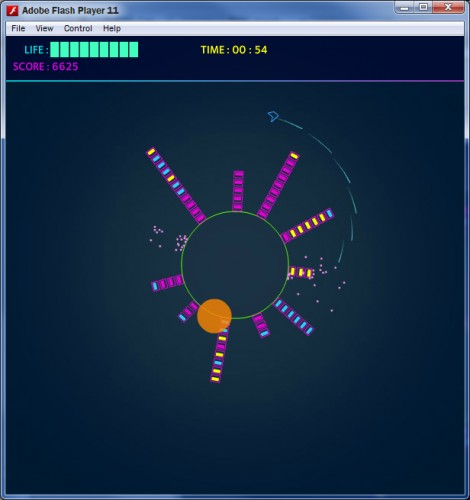The width and height of the screenshot is (470, 500).
Task: Click the TIME 00:54 counter
Action: (234, 50)
